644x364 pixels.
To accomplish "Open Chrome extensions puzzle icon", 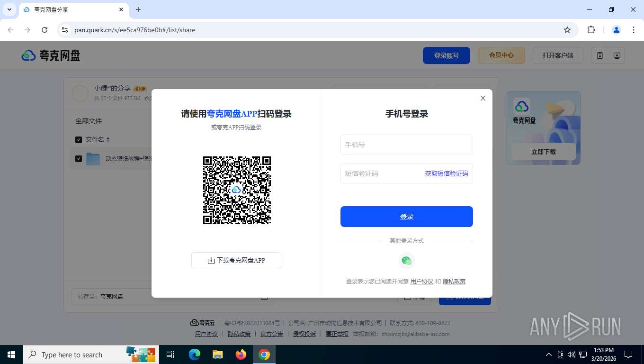I will [x=591, y=30].
